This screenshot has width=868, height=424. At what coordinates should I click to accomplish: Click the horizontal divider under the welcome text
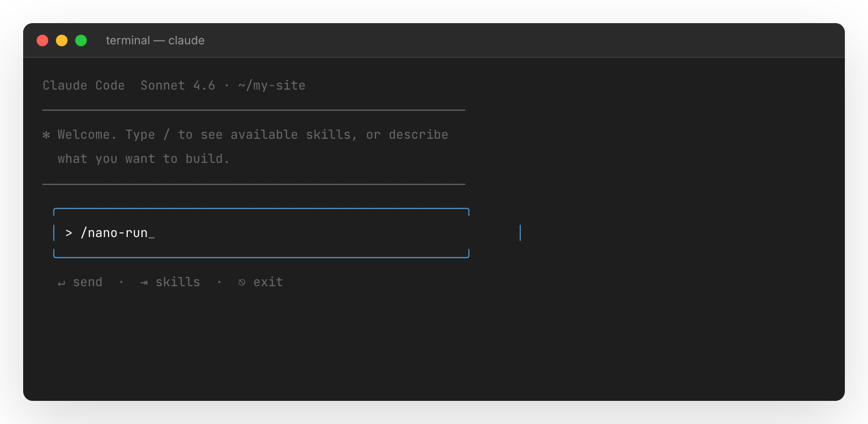click(254, 183)
